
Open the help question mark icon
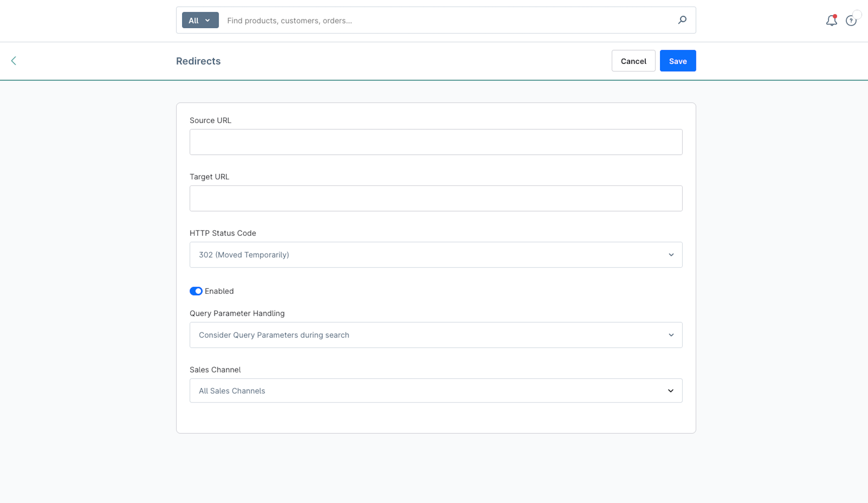(x=851, y=21)
